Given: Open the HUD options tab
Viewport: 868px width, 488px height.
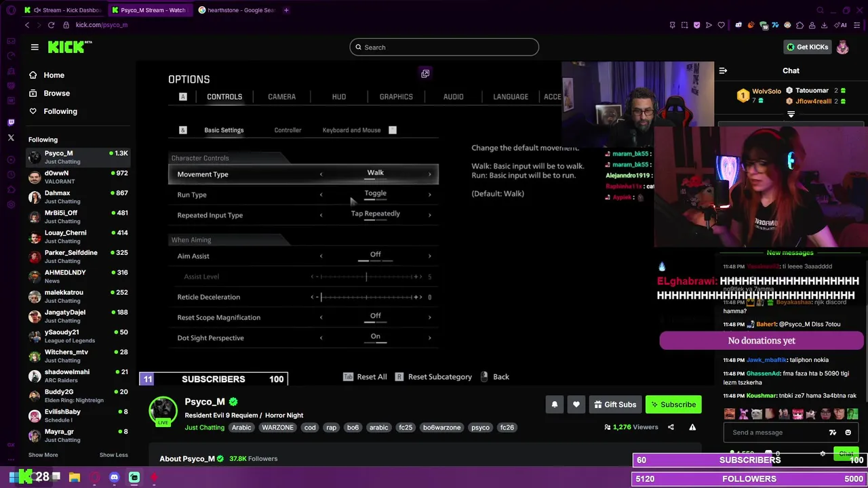Looking at the screenshot, I should [339, 97].
